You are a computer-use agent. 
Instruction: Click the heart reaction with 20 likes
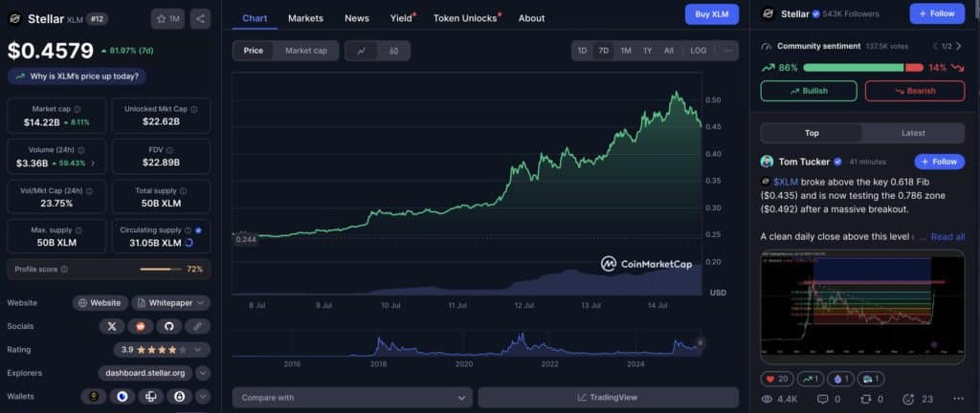click(777, 378)
